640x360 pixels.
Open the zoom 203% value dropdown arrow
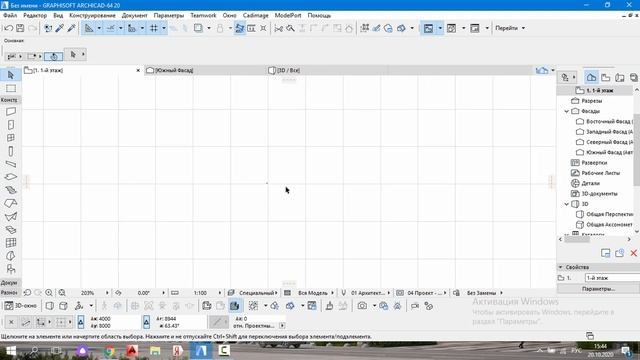[x=107, y=293]
